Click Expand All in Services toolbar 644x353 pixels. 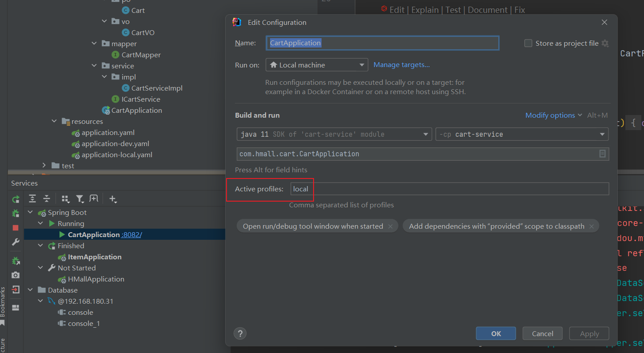(x=32, y=198)
